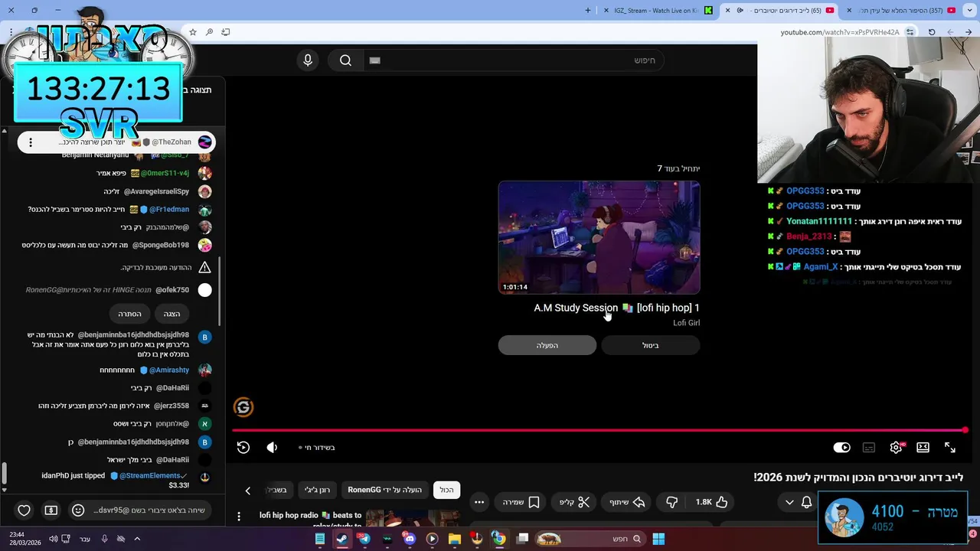
Task: Click the notification bell icon
Action: click(x=806, y=502)
